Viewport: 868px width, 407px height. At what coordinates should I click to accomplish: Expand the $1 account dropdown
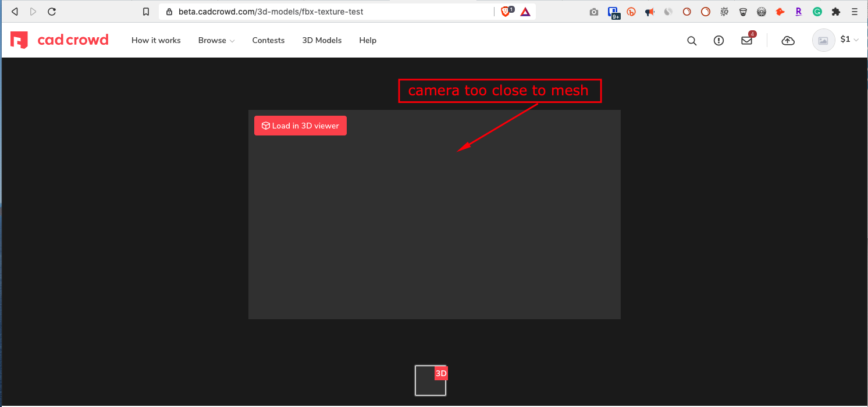click(x=849, y=40)
